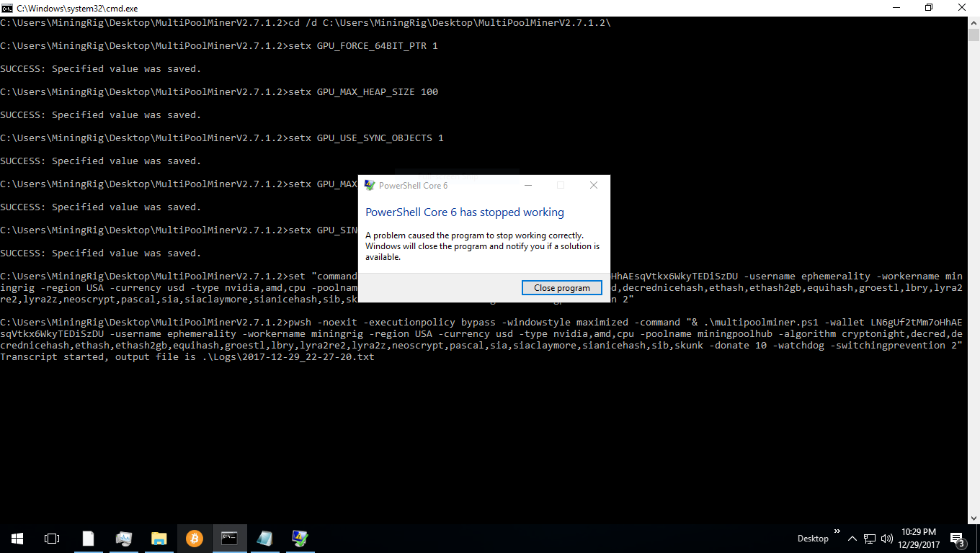Viewport: 980px width, 553px height.
Task: Open Action Center showing 3 notifications
Action: tap(958, 538)
